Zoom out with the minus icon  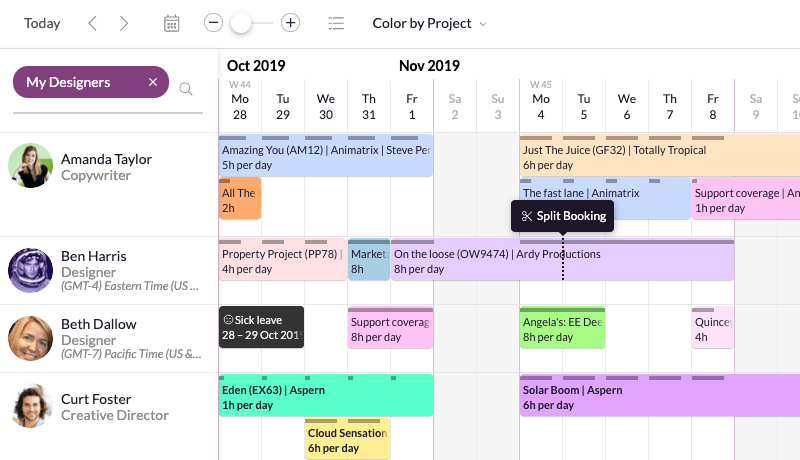tap(213, 23)
